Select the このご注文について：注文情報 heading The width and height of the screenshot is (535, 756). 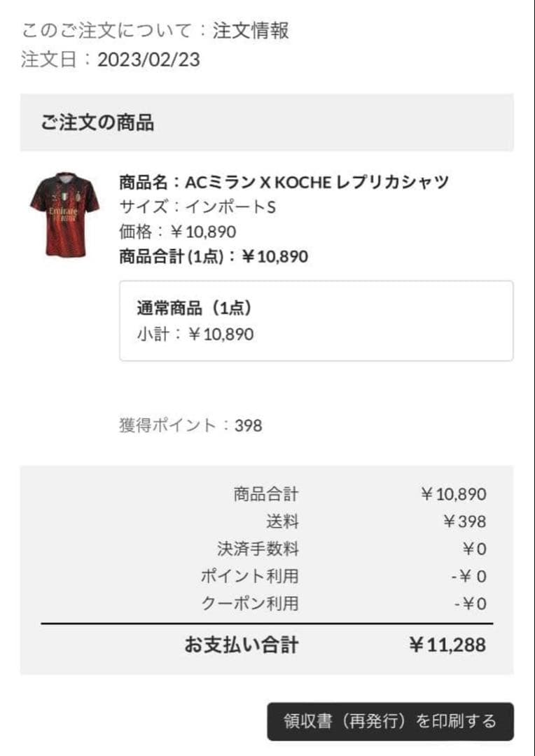click(155, 31)
